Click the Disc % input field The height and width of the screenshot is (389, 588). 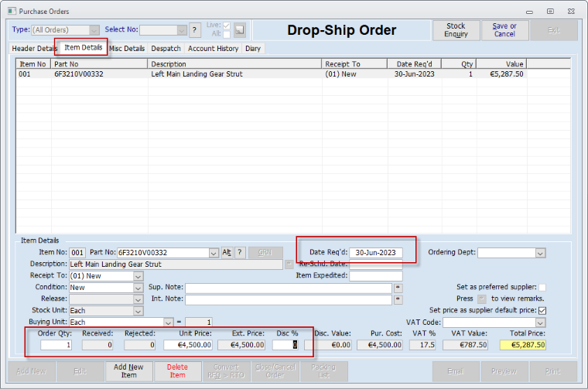point(285,345)
